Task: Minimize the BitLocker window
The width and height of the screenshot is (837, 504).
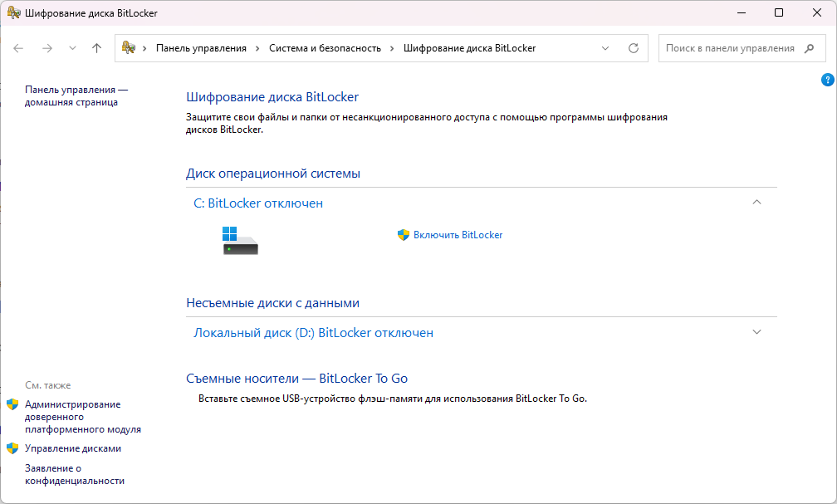Action: click(742, 12)
